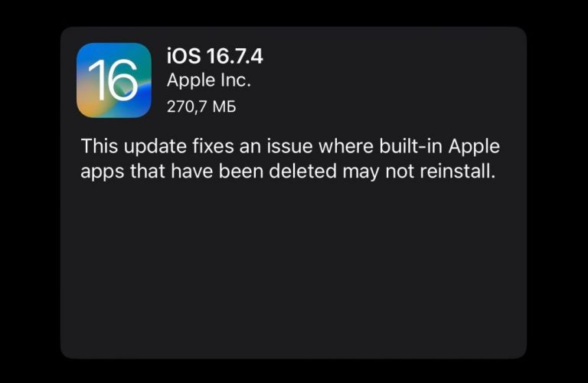588x383 pixels.
Task: Select the iOS 16.7.4 update title
Action: point(215,56)
